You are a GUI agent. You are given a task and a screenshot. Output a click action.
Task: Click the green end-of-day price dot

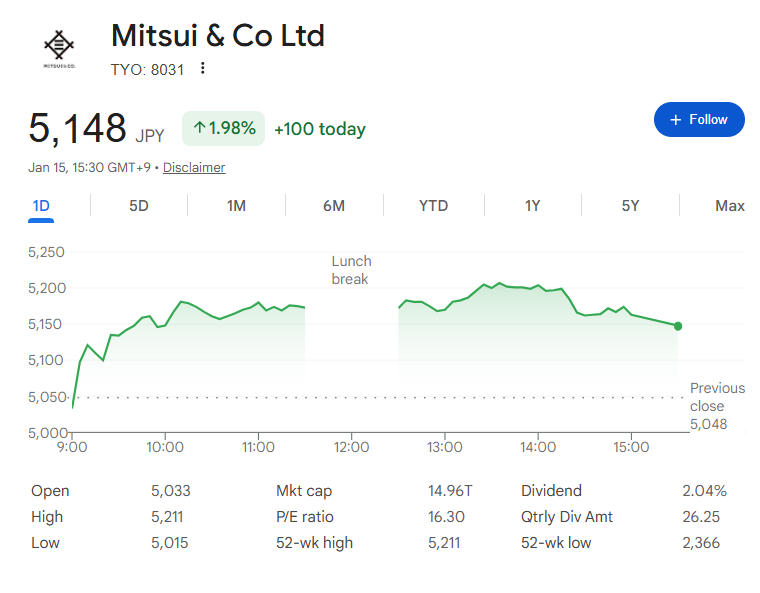(678, 326)
